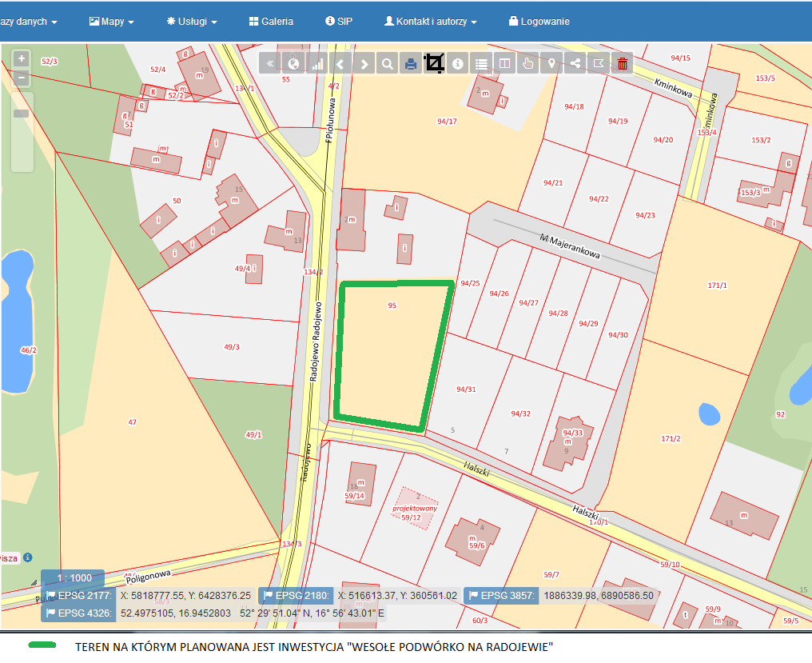Open the Galeria menu item

(x=271, y=22)
